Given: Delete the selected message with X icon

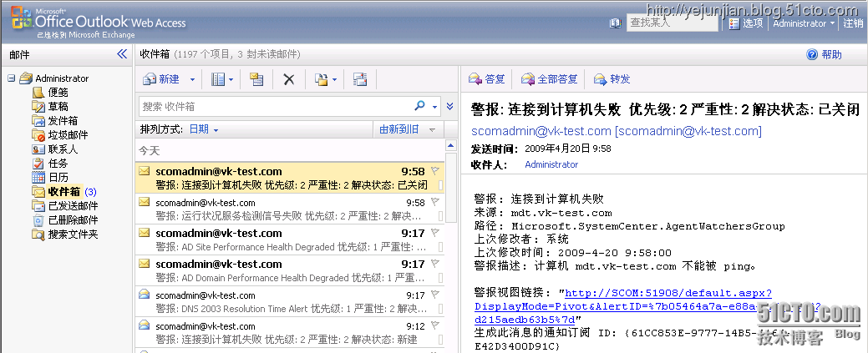Looking at the screenshot, I should (x=288, y=79).
